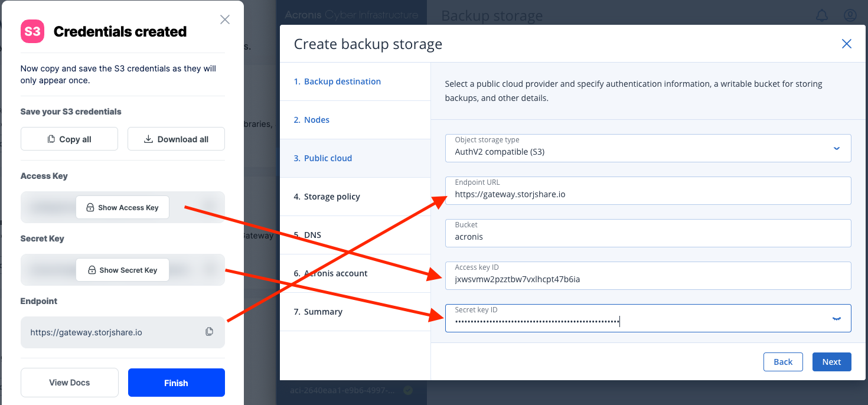868x405 pixels.
Task: Click the Backup storage page title
Action: (492, 16)
